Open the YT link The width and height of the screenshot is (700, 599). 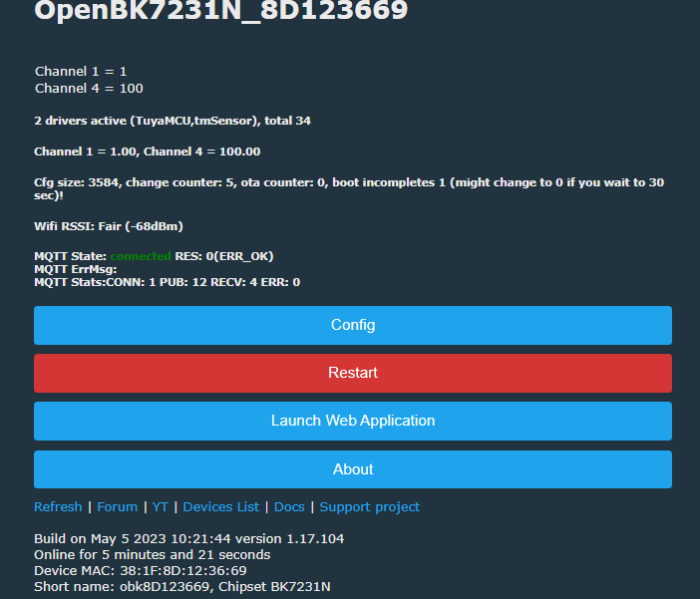pyautogui.click(x=161, y=507)
